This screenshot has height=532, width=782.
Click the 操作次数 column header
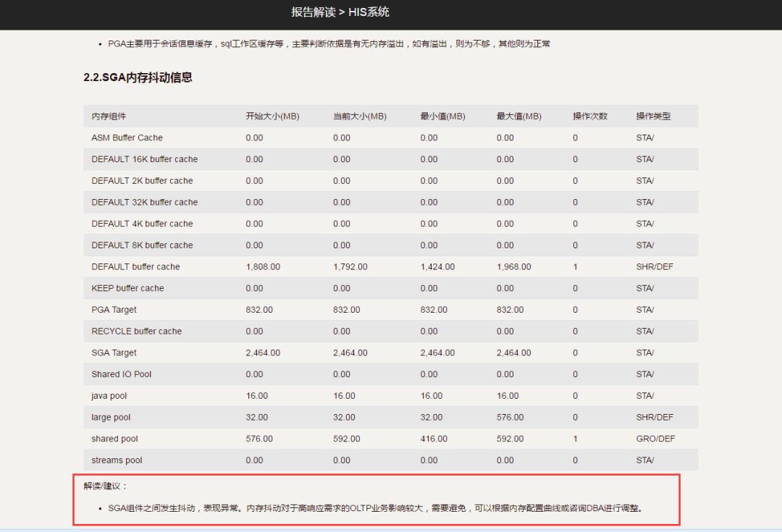pyautogui.click(x=590, y=117)
